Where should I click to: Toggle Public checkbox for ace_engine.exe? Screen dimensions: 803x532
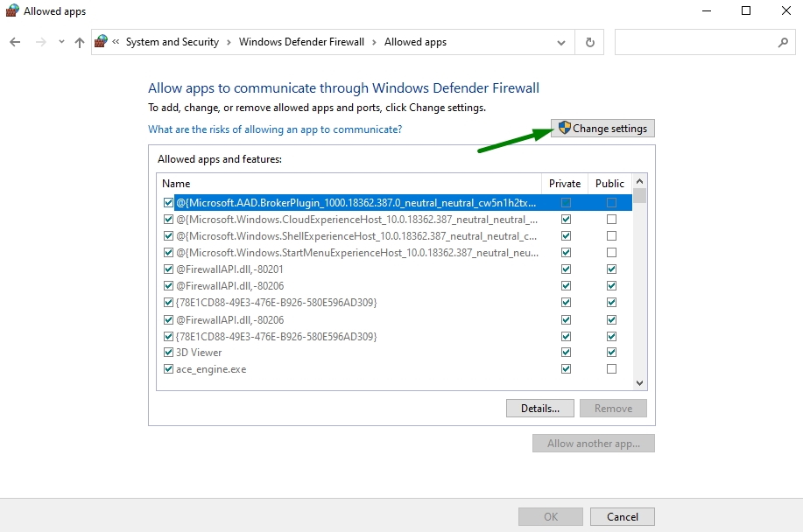coord(611,369)
